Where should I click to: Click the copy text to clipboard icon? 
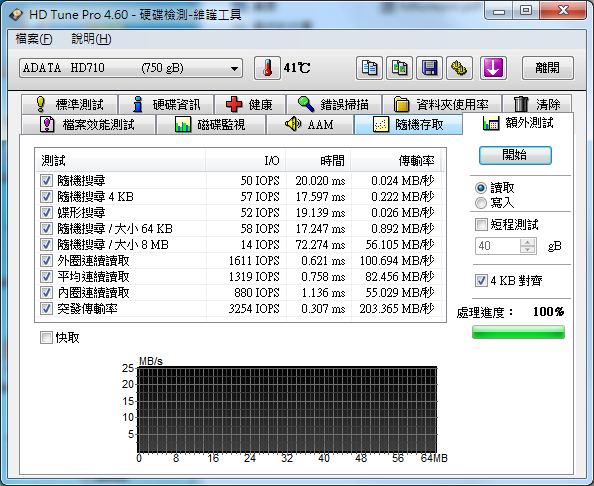369,68
